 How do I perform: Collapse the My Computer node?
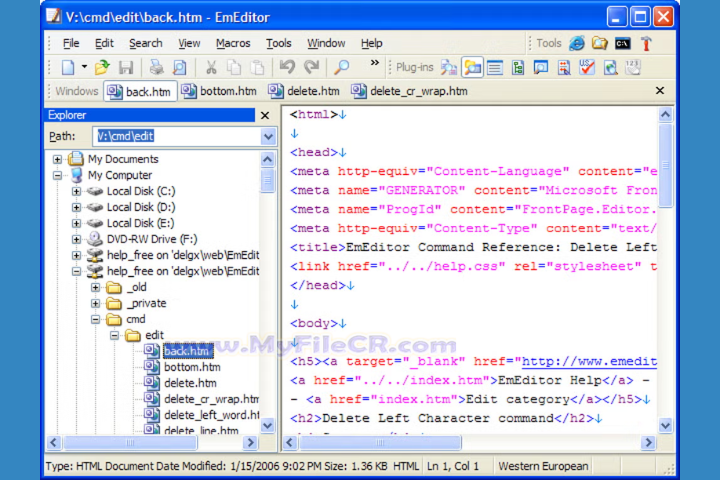(57, 175)
